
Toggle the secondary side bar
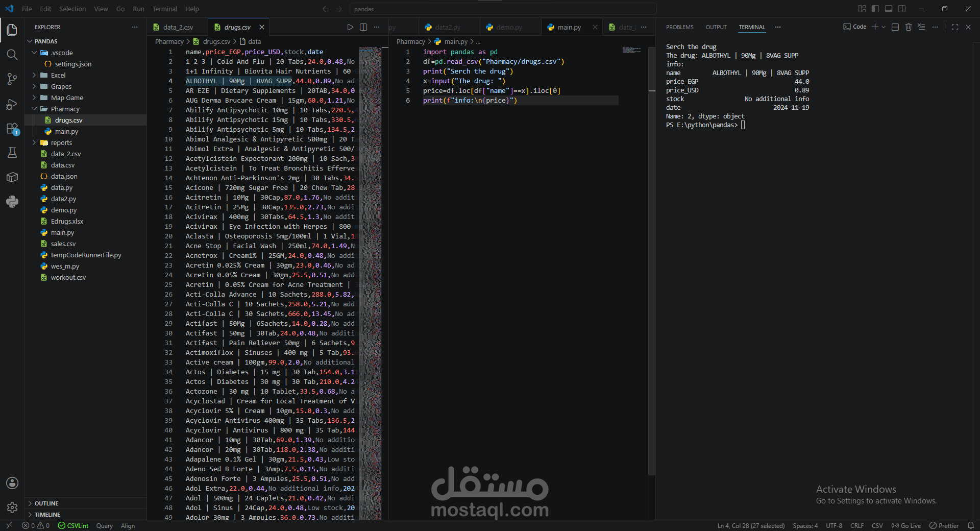(x=902, y=9)
